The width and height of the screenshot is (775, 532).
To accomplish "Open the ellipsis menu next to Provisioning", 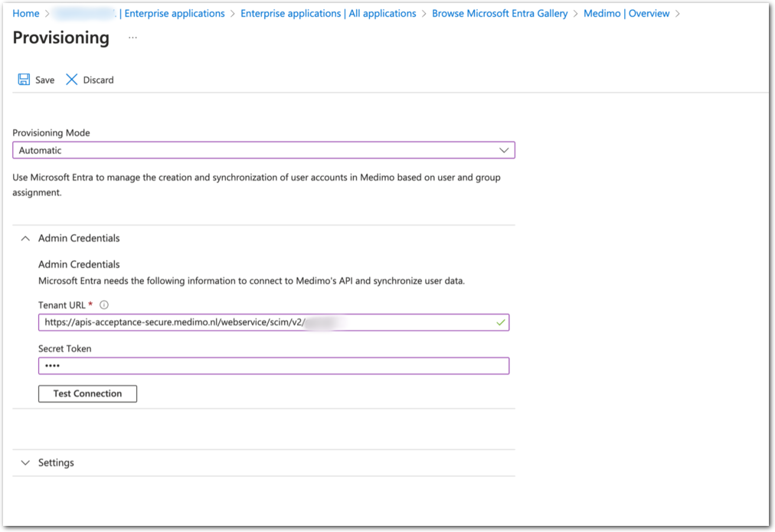I will [x=132, y=38].
